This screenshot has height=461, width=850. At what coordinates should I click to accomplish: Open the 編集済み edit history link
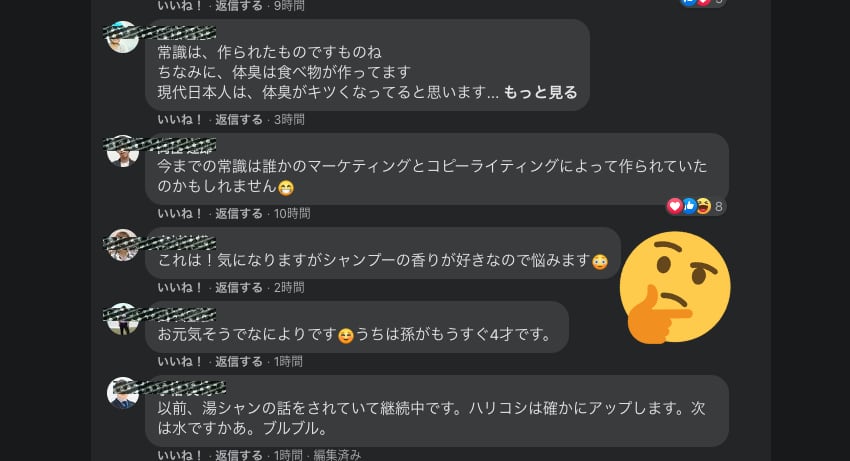pos(337,454)
